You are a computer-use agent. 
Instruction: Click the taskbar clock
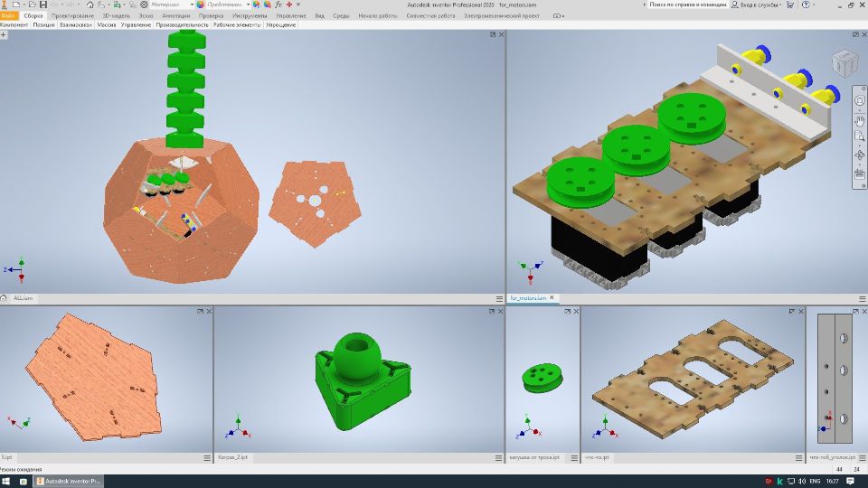(832, 482)
